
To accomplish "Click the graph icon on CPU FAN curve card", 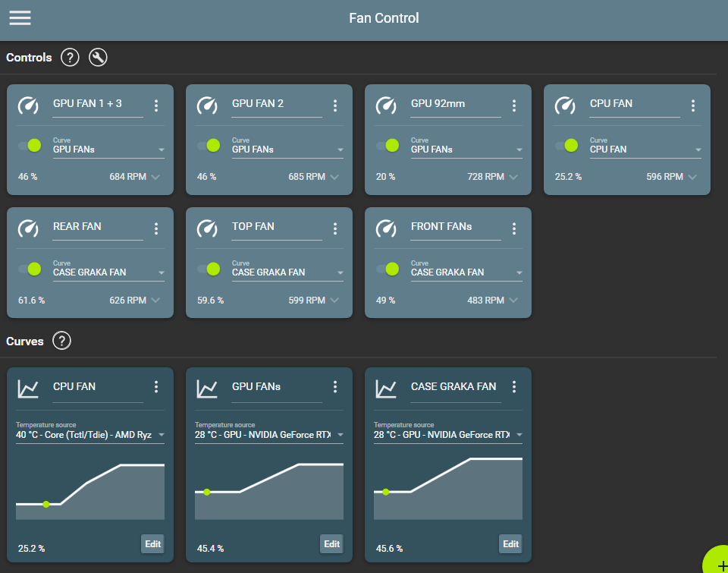I will click(x=28, y=389).
